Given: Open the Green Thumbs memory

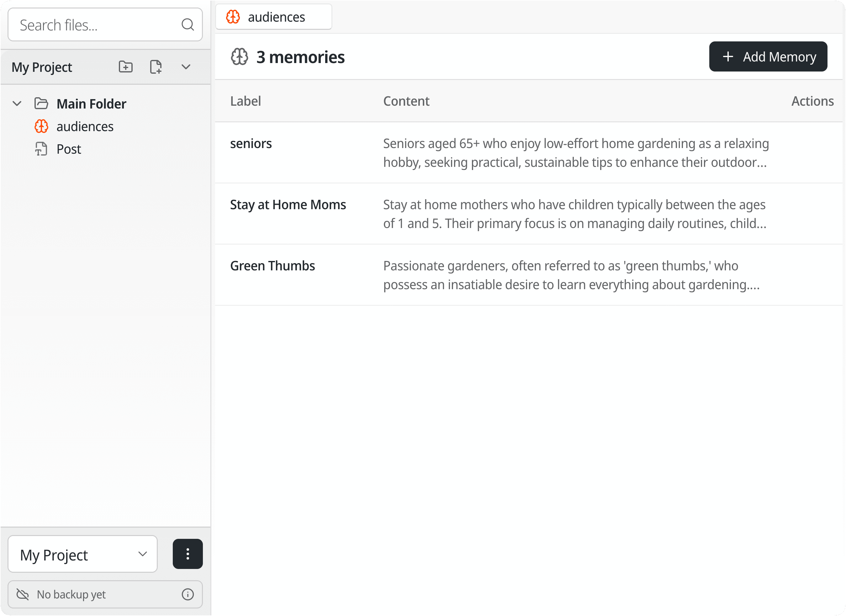Looking at the screenshot, I should [272, 266].
